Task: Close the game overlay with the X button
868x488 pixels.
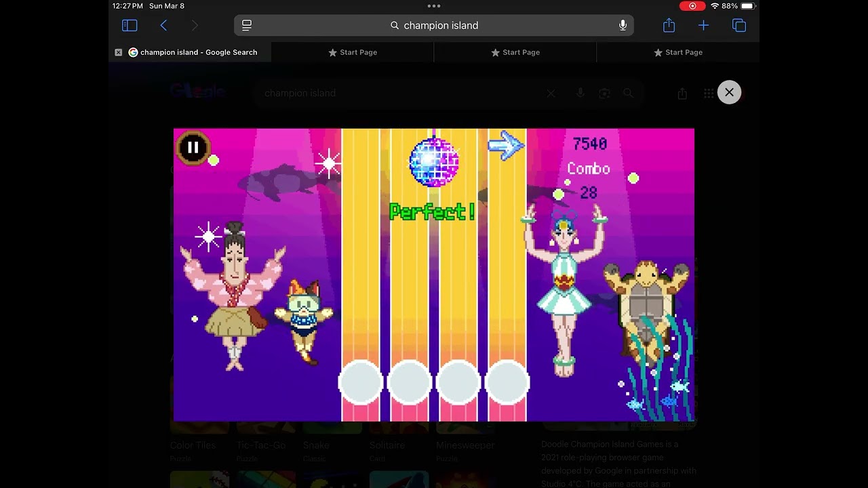Action: (729, 92)
